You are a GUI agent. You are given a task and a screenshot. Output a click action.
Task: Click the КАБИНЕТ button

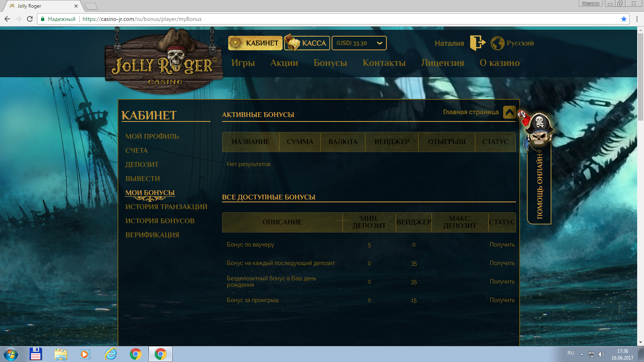(255, 43)
